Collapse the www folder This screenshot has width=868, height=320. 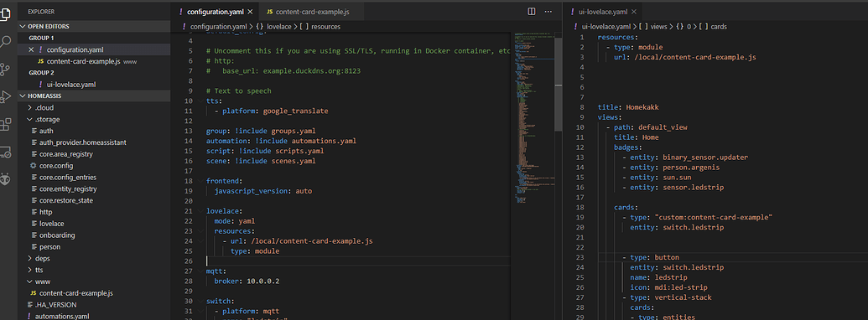tap(43, 281)
